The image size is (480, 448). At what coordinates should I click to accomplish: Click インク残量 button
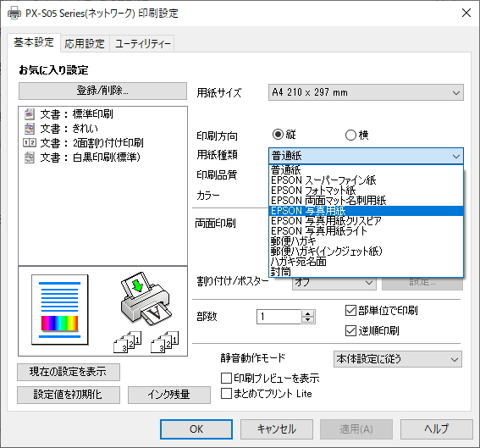pos(169,395)
